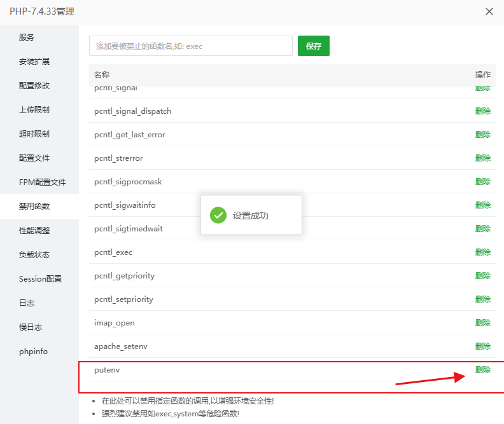This screenshot has height=424, width=504.
Task: Click the imap_open function name
Action: click(115, 323)
